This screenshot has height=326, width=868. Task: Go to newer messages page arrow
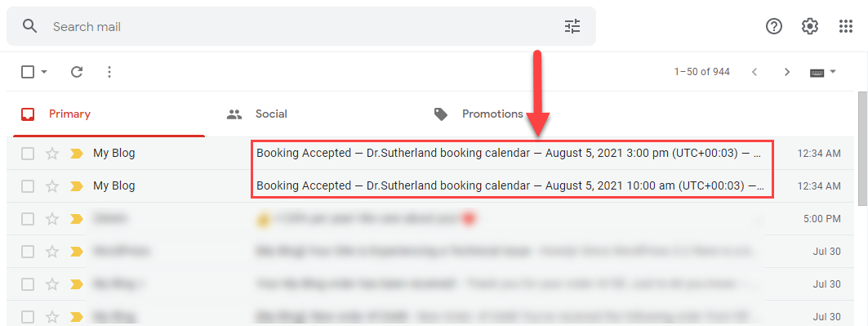pos(754,72)
